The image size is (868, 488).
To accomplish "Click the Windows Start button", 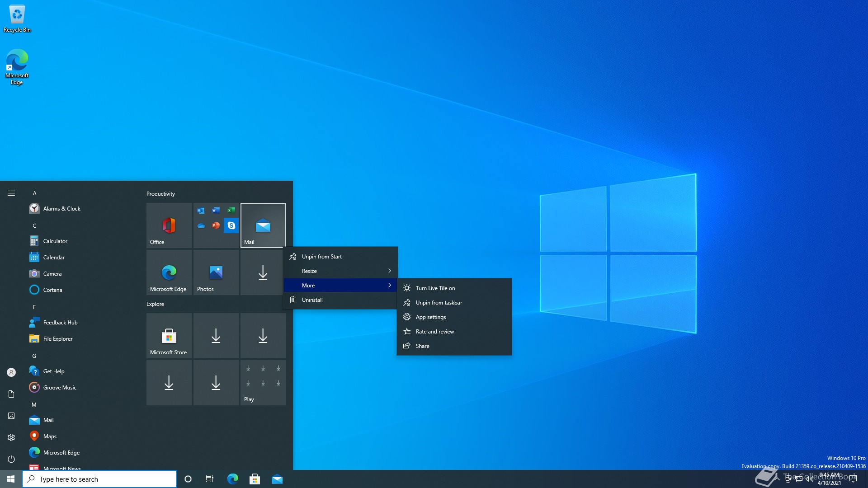I will 11,479.
